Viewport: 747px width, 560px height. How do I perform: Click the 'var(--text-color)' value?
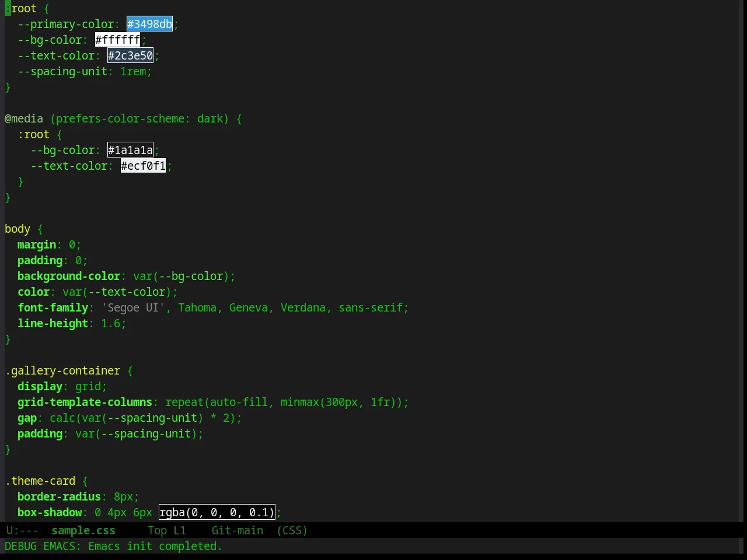pos(117,292)
